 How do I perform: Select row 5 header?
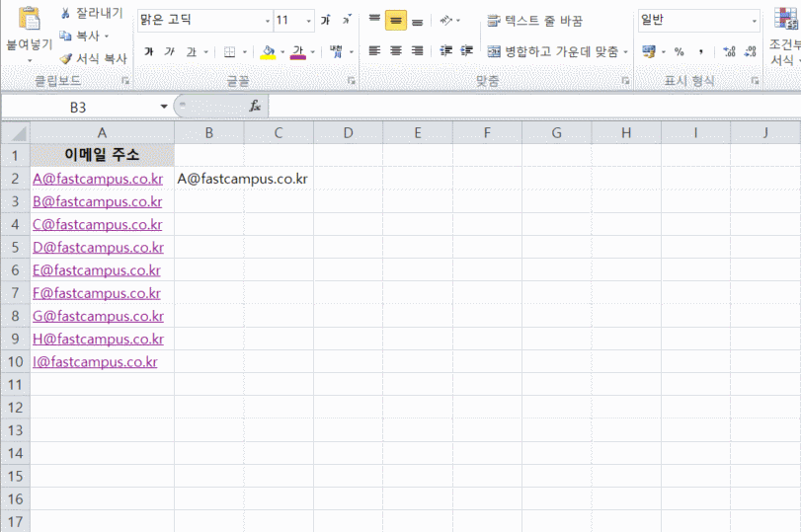click(16, 248)
